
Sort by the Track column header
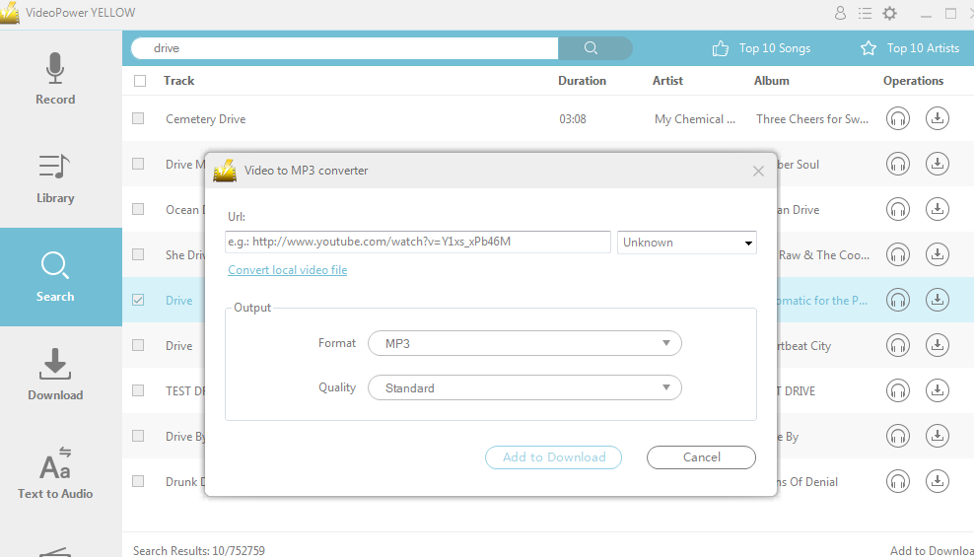pos(178,81)
